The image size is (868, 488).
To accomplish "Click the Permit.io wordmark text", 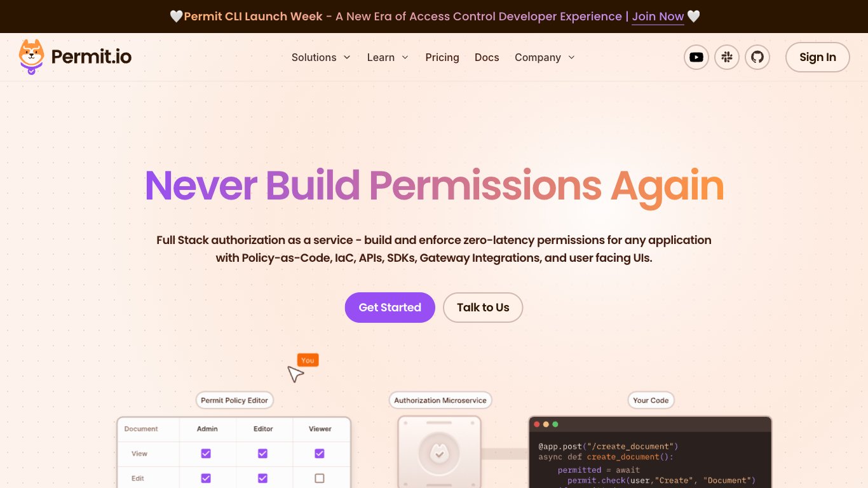I will (92, 57).
